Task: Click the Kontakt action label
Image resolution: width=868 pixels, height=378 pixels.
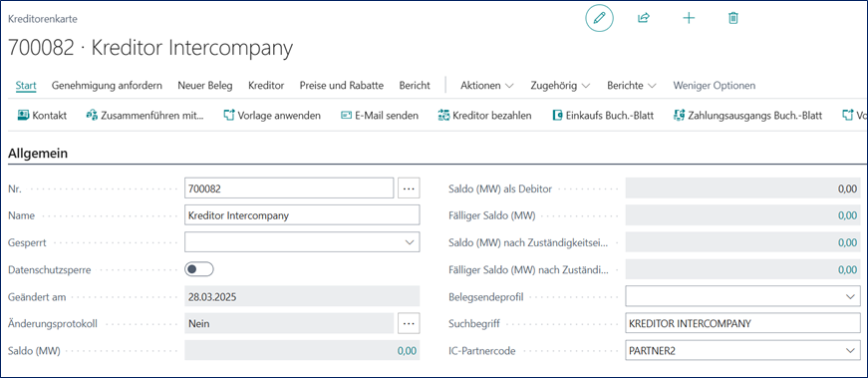Action: point(50,116)
